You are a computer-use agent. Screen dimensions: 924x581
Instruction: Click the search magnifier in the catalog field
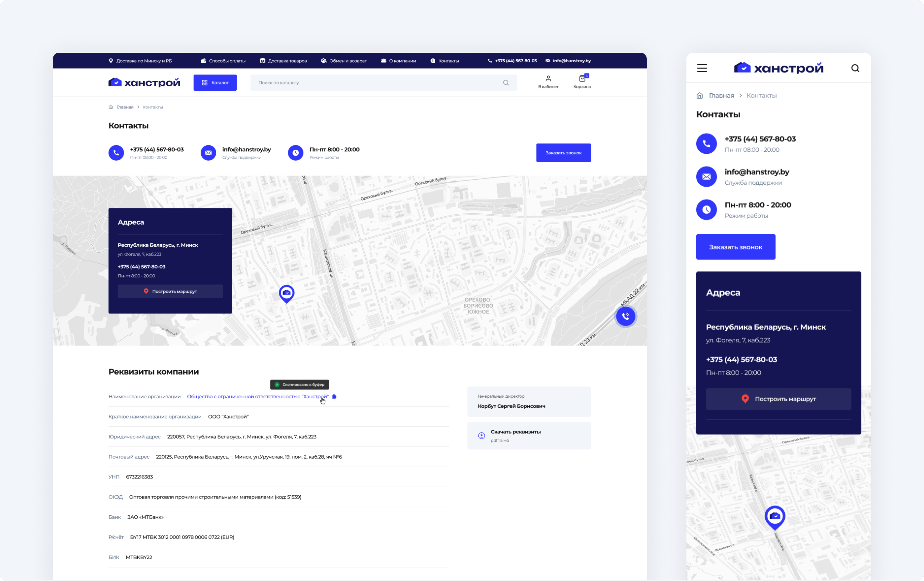(506, 83)
